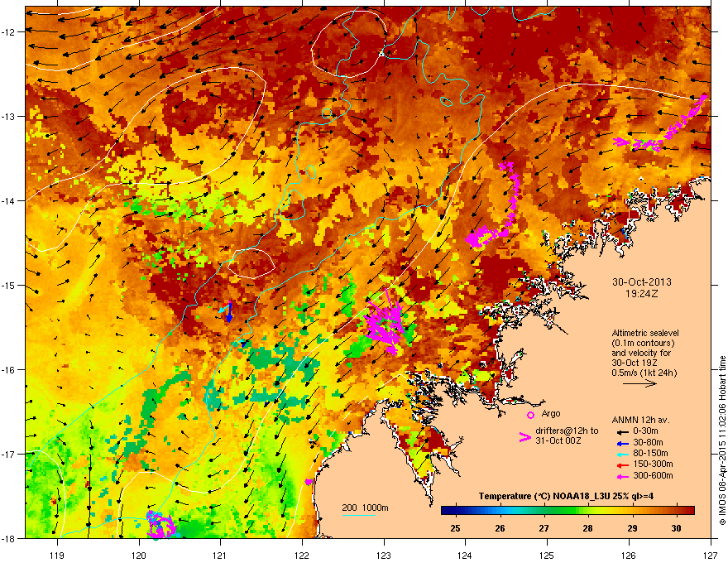728x563 pixels.
Task: Click the blue ANMN mooring arrow near 121E 15.4S
Action: 229,313
